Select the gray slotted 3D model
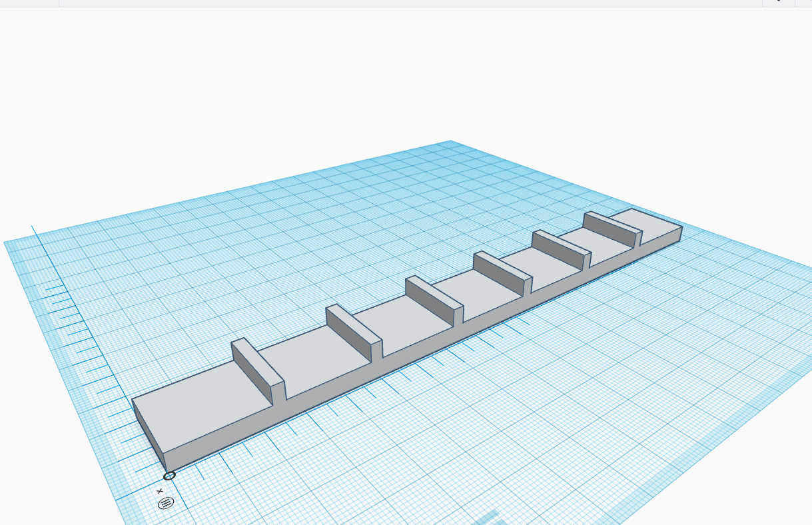812x525 pixels. (x=407, y=340)
